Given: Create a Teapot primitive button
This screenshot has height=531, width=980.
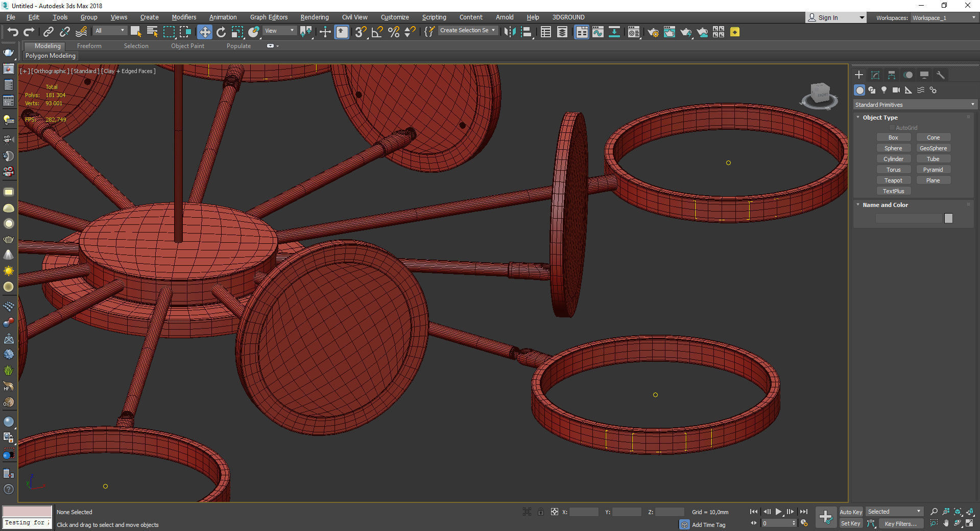Looking at the screenshot, I should [893, 180].
